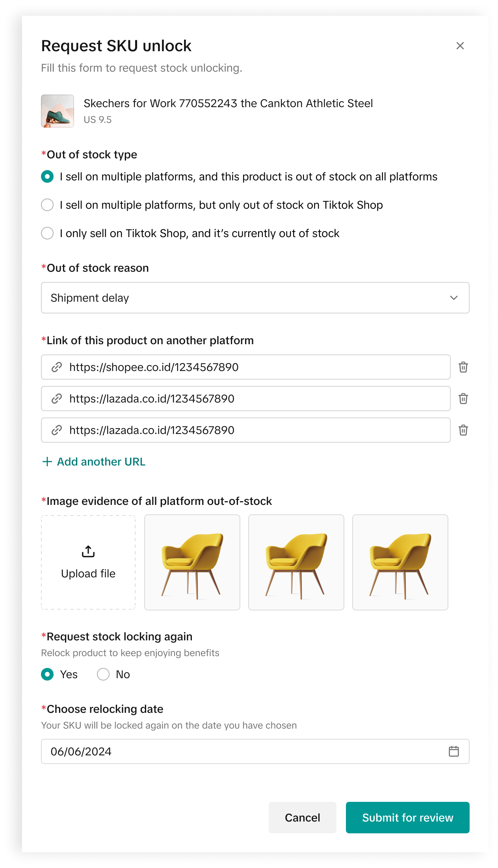Close the Request SKU unlock dialog
The image size is (498, 868).
[x=460, y=46]
